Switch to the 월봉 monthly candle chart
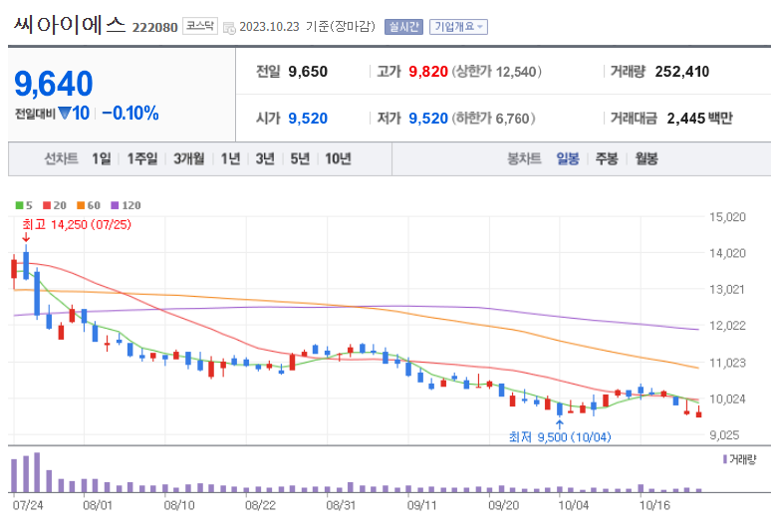Screen dimensions: 771x532 click(646, 158)
